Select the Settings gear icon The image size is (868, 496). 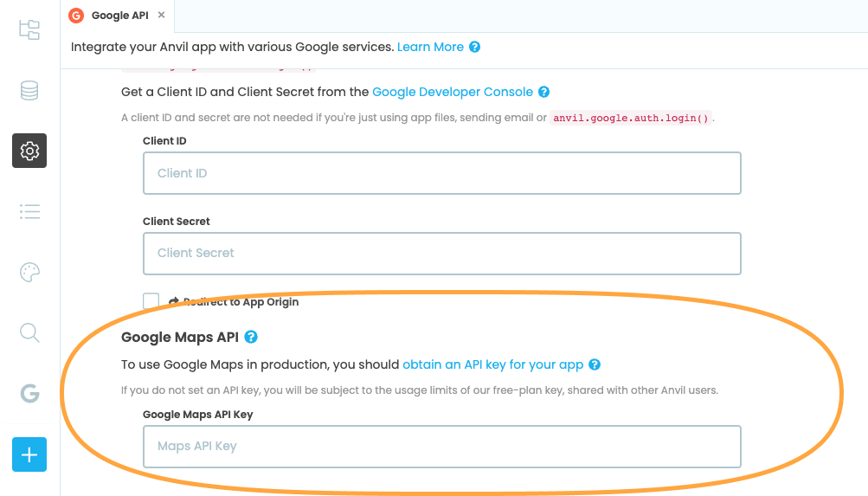click(x=29, y=151)
